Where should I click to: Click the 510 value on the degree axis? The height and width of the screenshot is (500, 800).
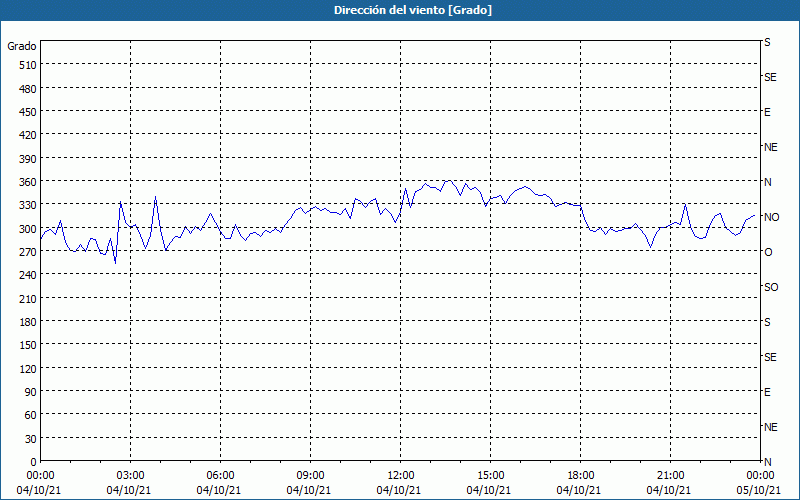coord(28,65)
